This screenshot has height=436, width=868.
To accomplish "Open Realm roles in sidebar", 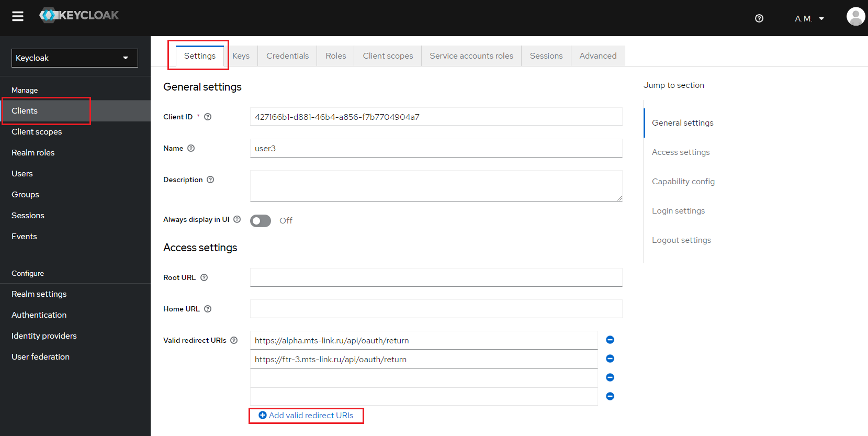I will 75,153.
